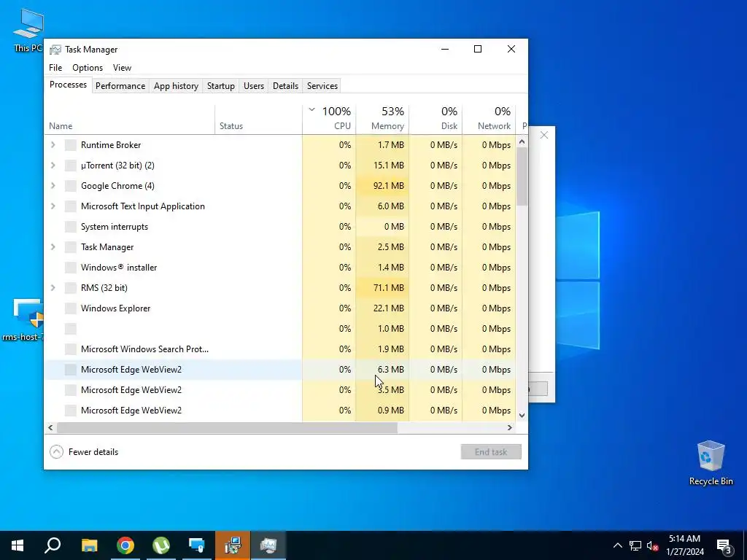Expand the Microsoft Text Input Application group
Viewport: 747px width, 560px height.
53,206
